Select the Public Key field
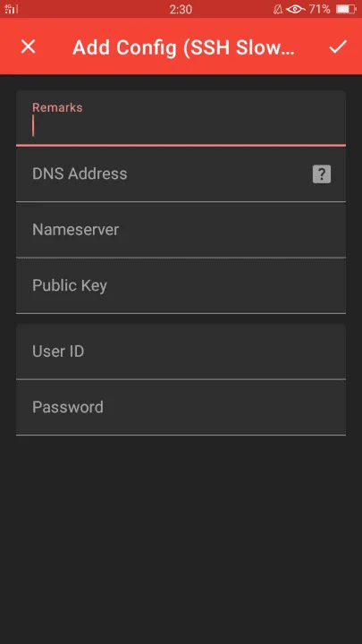Viewport: 362px width, 644px height. (181, 286)
